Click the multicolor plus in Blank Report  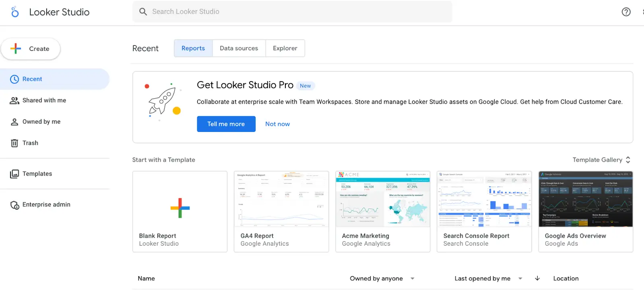click(180, 208)
